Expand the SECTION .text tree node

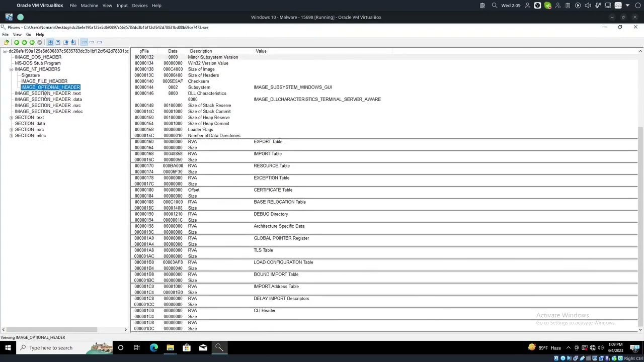click(x=11, y=118)
